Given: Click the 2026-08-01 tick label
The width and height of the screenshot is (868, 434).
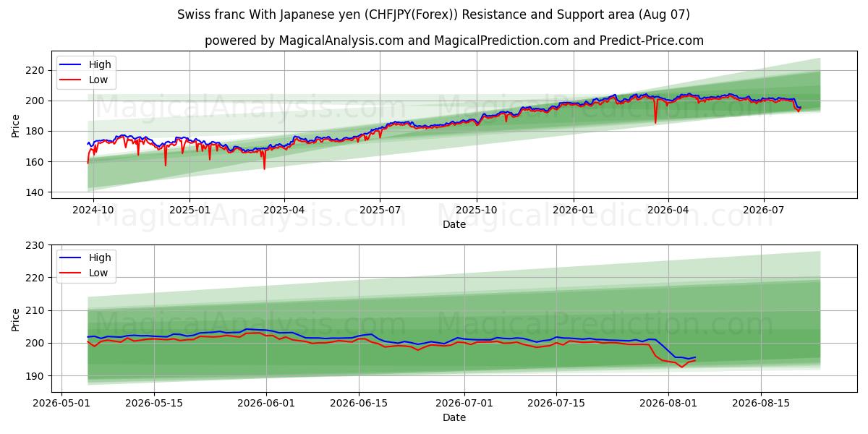Looking at the screenshot, I should click(x=668, y=404).
